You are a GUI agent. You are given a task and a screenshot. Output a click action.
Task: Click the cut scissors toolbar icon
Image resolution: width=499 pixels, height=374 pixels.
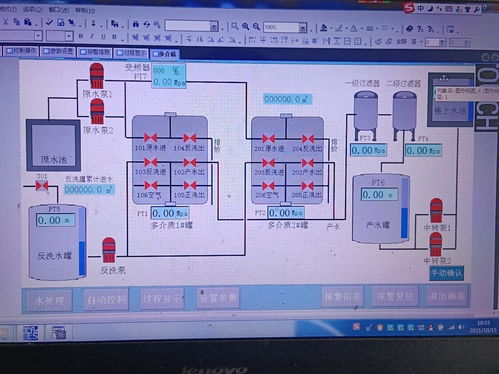5,22
